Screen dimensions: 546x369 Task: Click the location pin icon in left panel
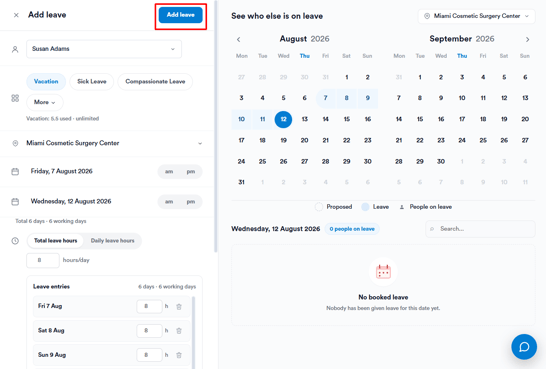(x=15, y=143)
